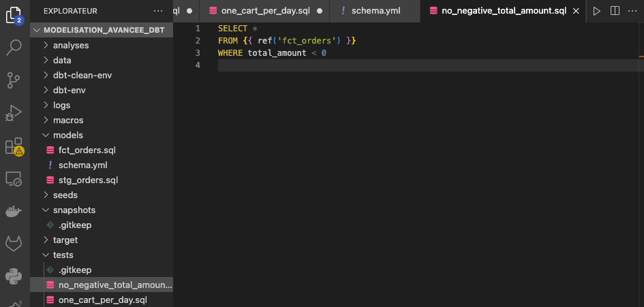Expand the logs folder

point(102,105)
